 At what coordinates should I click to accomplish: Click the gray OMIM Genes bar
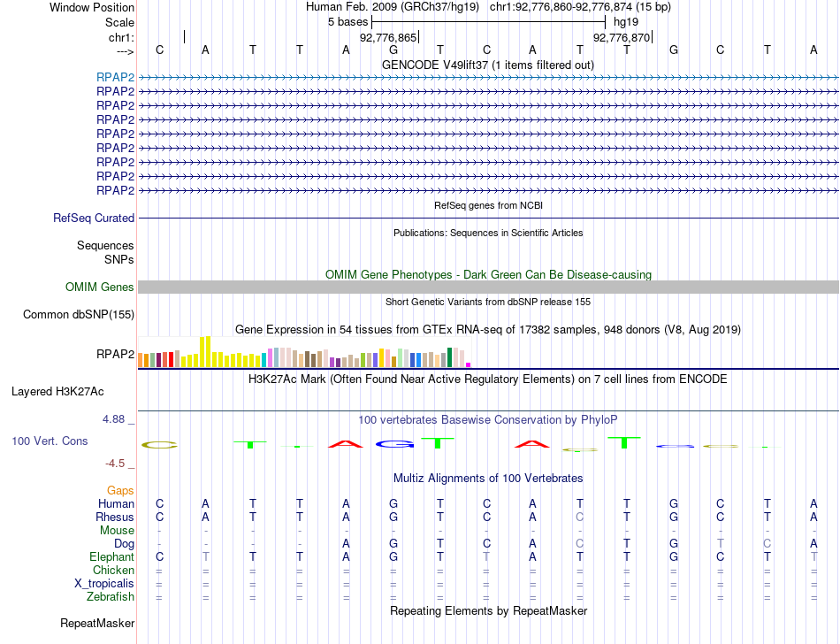tap(488, 287)
